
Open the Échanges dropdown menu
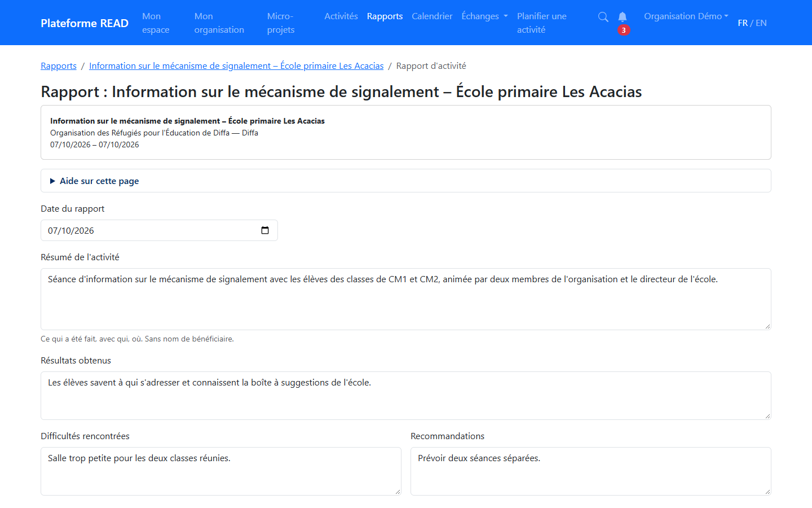coord(484,16)
